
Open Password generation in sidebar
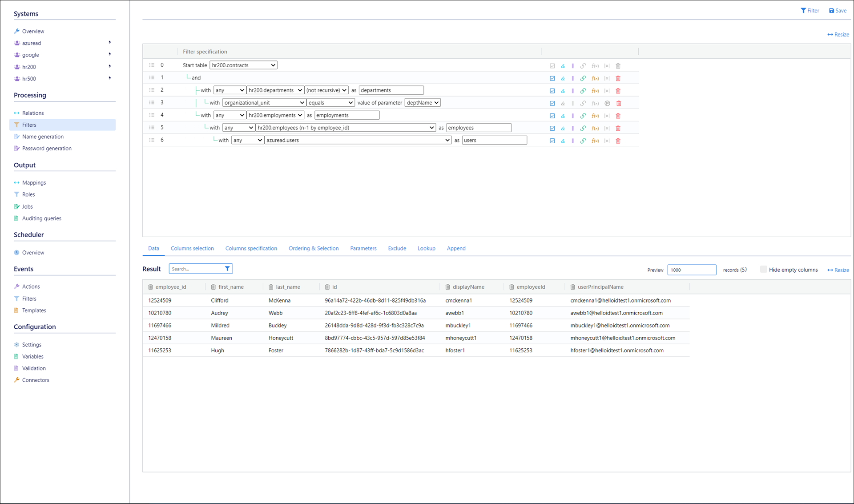pyautogui.click(x=47, y=148)
